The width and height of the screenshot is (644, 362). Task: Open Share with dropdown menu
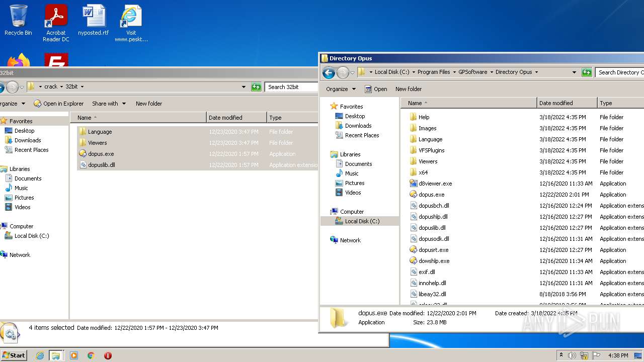(109, 104)
